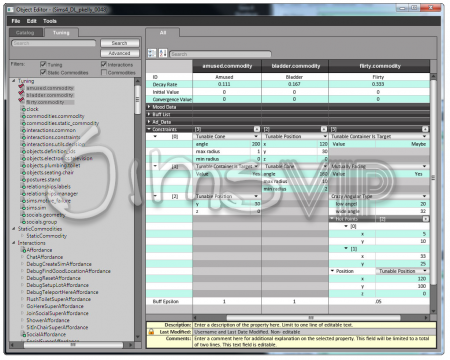Image resolution: width=450 pixels, height=360 pixels.
Task: Click green icon beside objects.seating.chair
Action: [24, 173]
